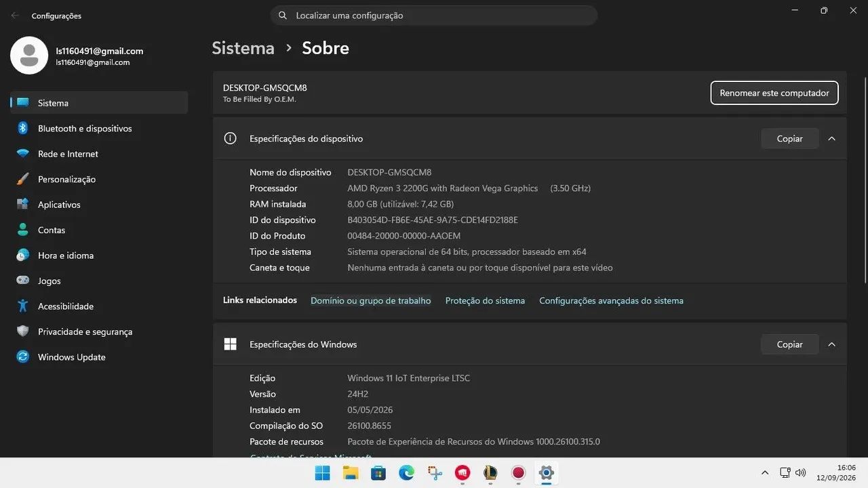Open File Explorer from the taskbar
Viewport: 868px width, 488px height.
click(x=351, y=473)
